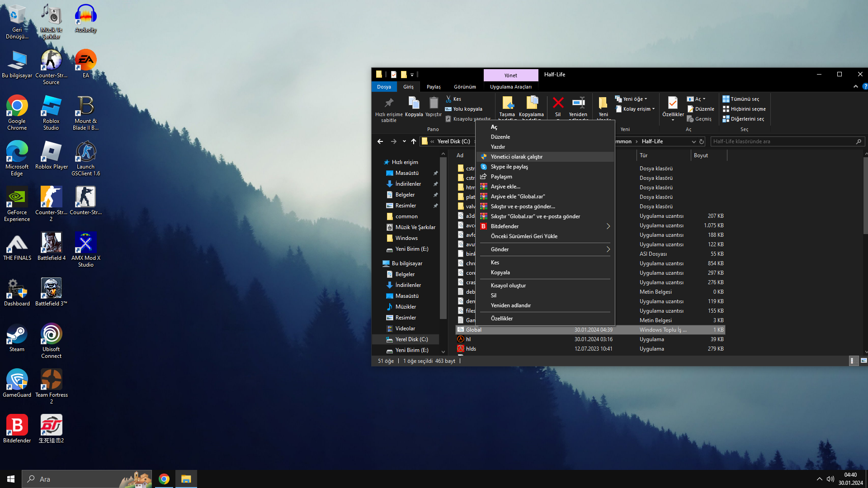
Task: Switch to the Görünüm ribbon tab
Action: (465, 87)
